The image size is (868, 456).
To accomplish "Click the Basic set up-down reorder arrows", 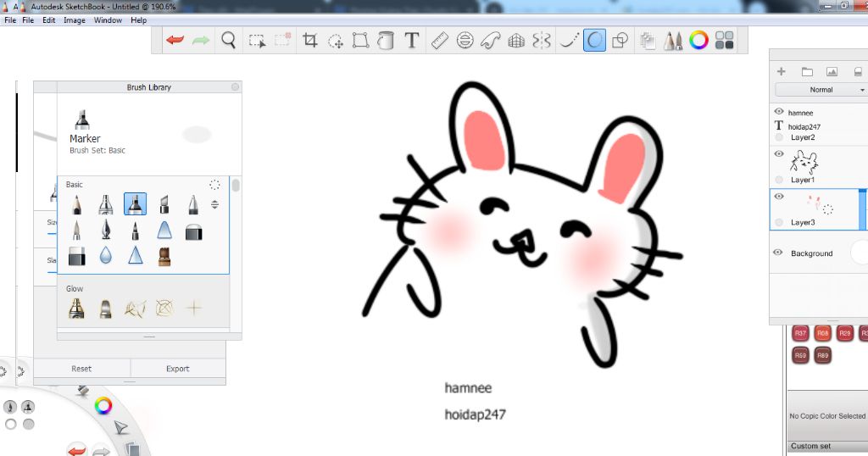I will pos(214,205).
